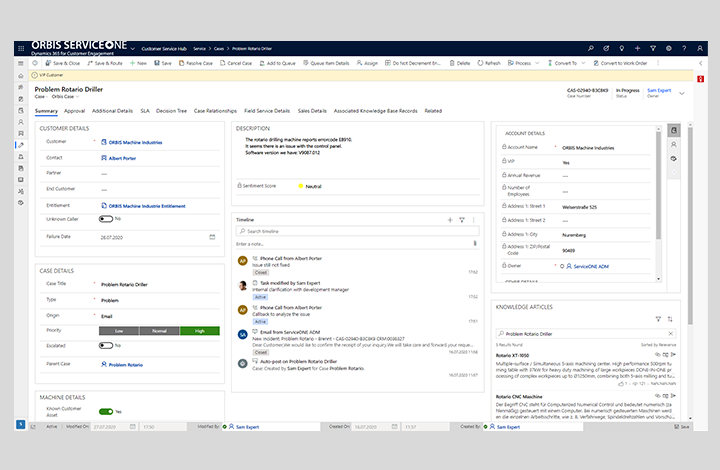
Task: Toggle the Unknown Caller switch
Action: [105, 218]
